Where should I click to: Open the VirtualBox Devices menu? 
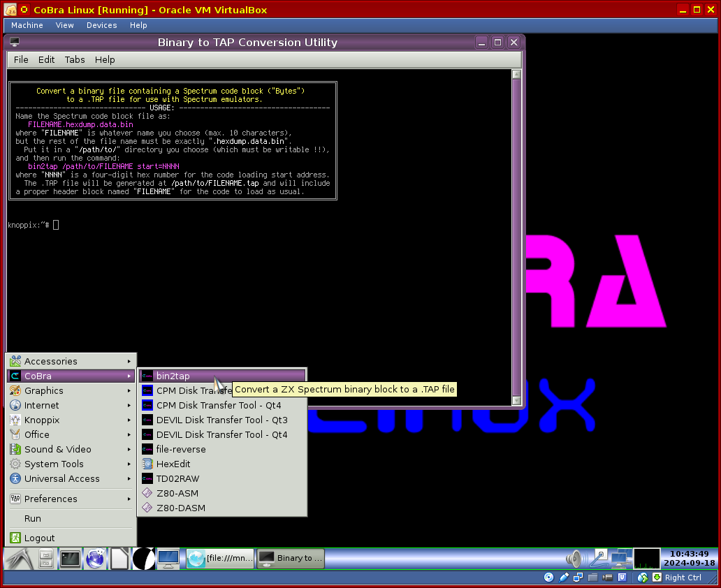coord(101,25)
